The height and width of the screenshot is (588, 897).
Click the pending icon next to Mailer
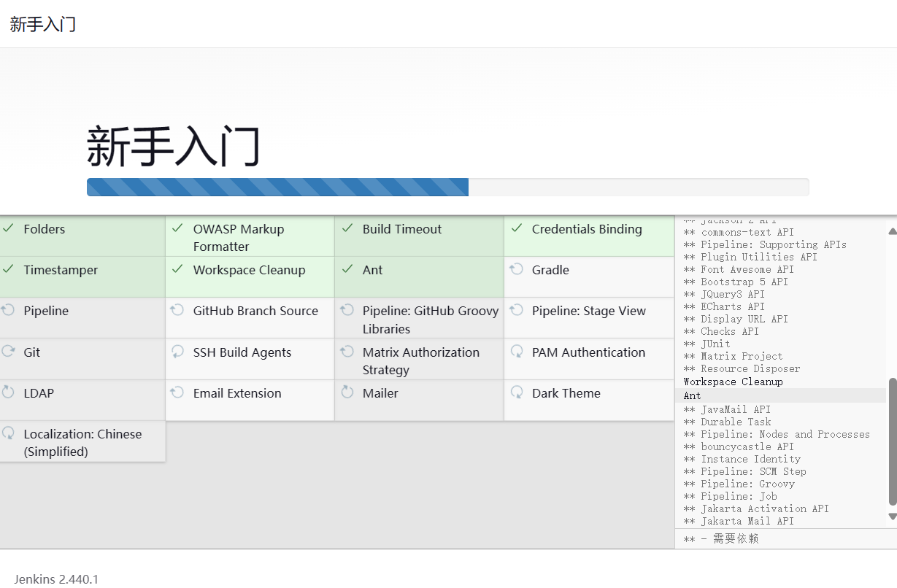point(347,392)
